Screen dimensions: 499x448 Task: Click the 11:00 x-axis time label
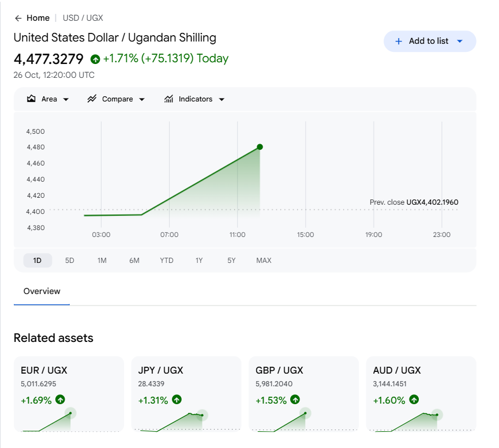point(238,235)
